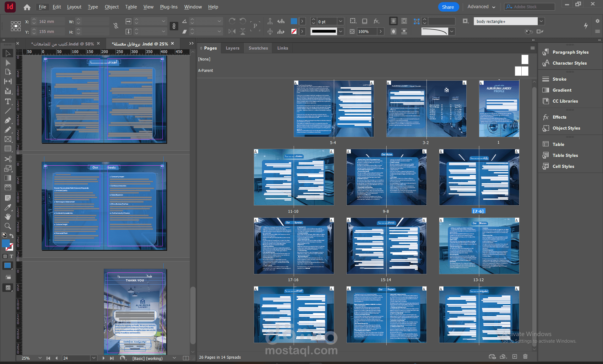The width and height of the screenshot is (603, 364).
Task: Click the blue fill swatch in control bar
Action: tap(294, 21)
